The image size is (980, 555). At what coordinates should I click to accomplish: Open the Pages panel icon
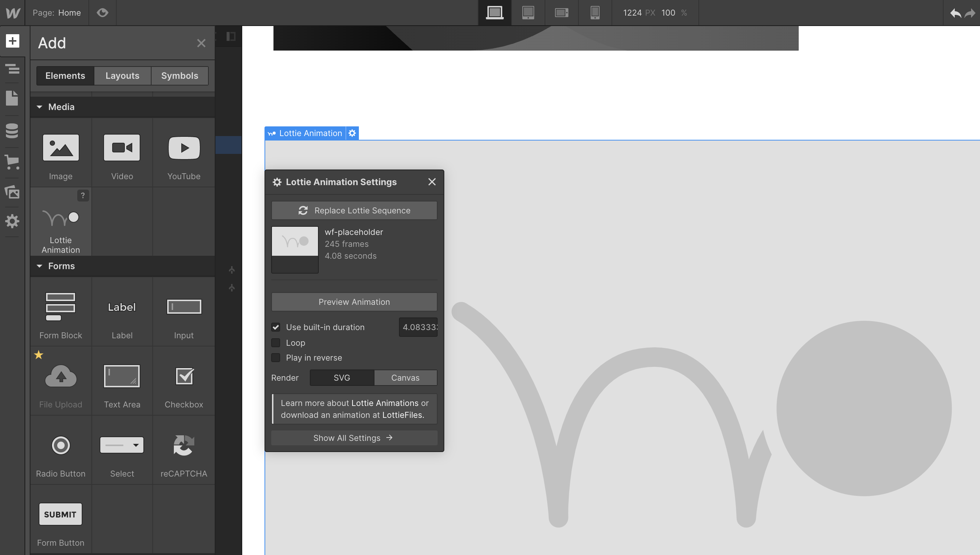(x=12, y=99)
